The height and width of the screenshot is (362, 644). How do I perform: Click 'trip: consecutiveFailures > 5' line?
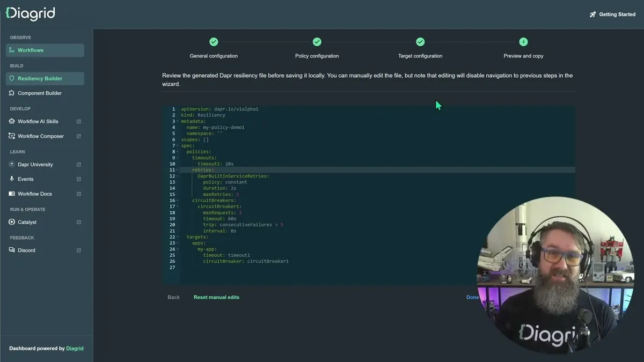[243, 225]
